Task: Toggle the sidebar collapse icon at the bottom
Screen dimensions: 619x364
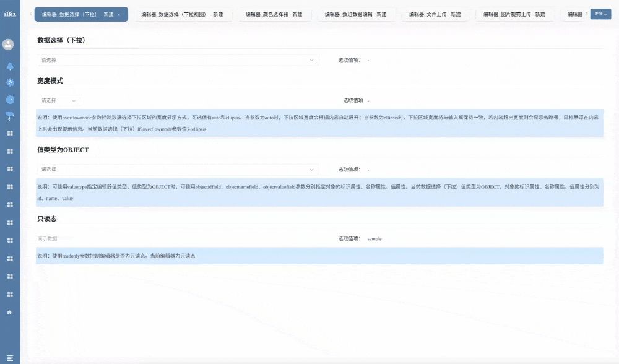Action: click(x=10, y=358)
